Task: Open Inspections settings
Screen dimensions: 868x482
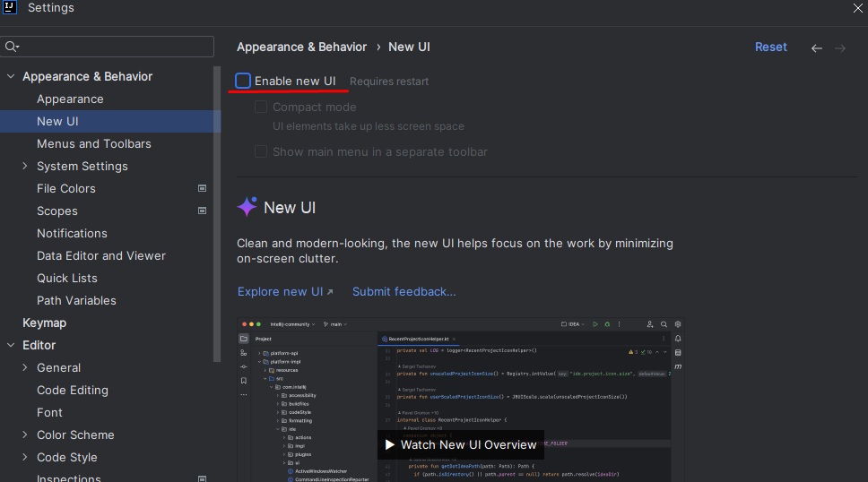Action: [69, 478]
